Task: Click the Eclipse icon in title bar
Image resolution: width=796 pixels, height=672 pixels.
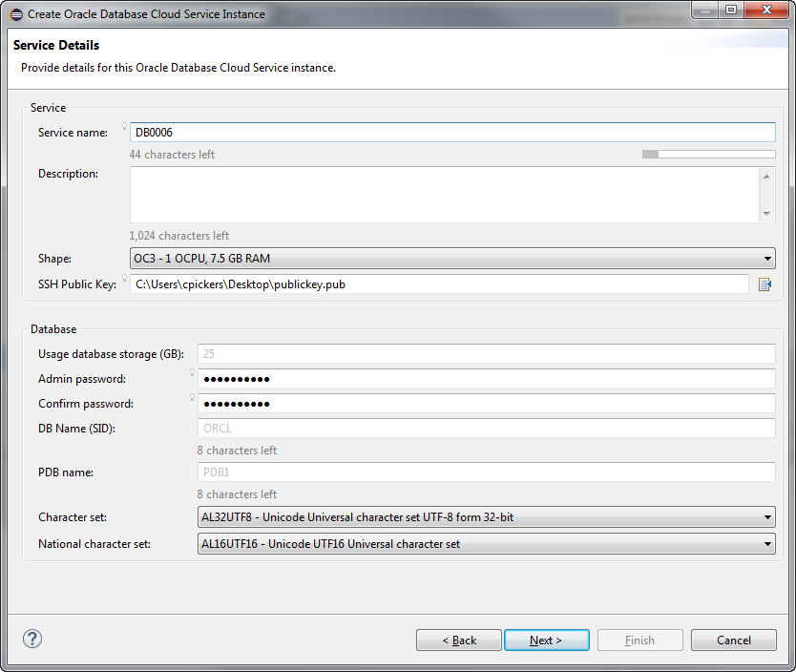Action: coord(16,14)
